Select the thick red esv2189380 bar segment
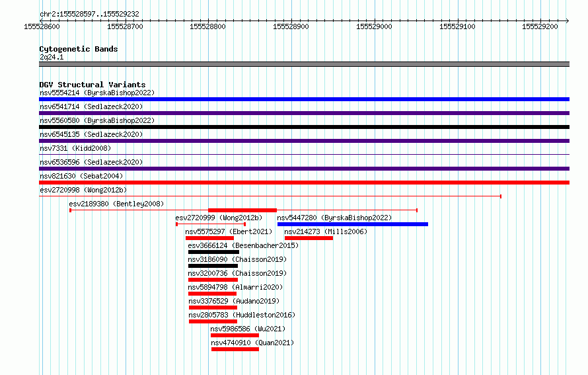Viewport: 588px width, 375px height. [x=242, y=210]
